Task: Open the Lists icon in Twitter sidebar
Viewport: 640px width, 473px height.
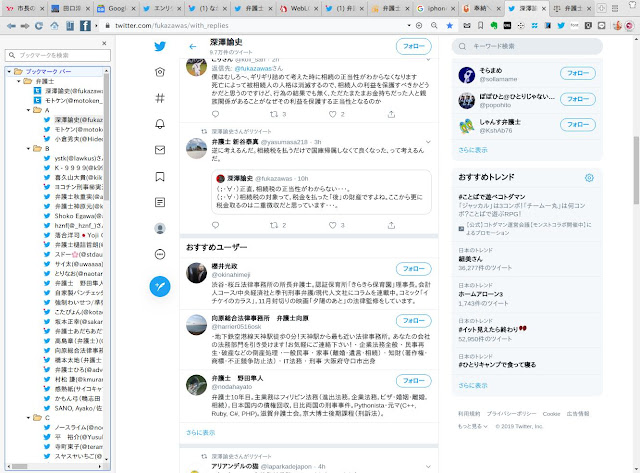Action: (160, 202)
